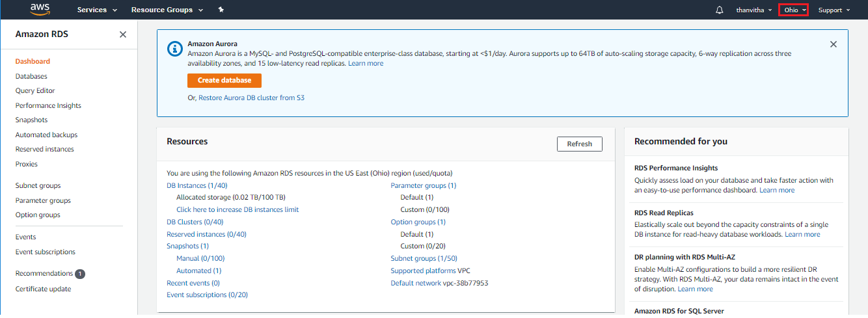Expand the thanvitha account menu

click(x=754, y=10)
